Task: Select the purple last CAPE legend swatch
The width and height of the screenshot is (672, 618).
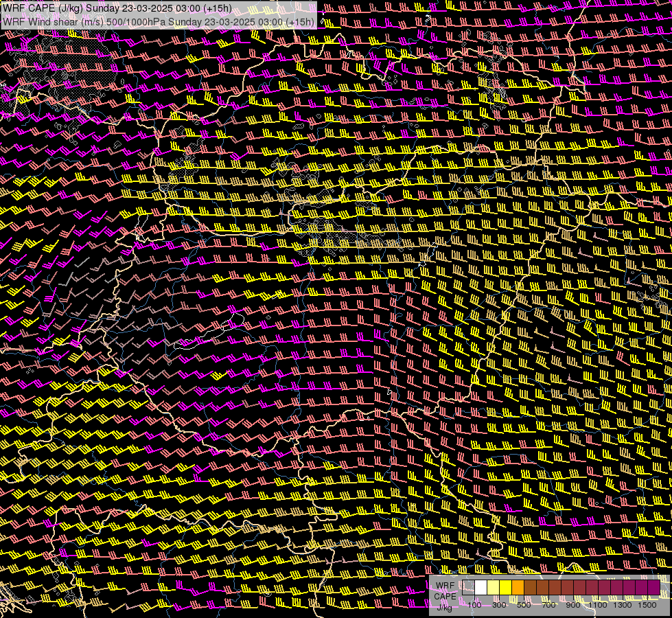Action: (654, 587)
